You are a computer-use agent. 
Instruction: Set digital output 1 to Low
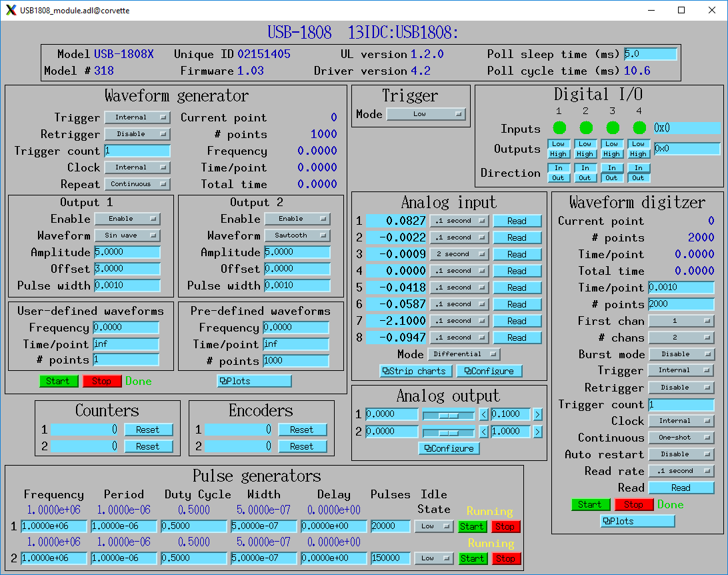559,144
